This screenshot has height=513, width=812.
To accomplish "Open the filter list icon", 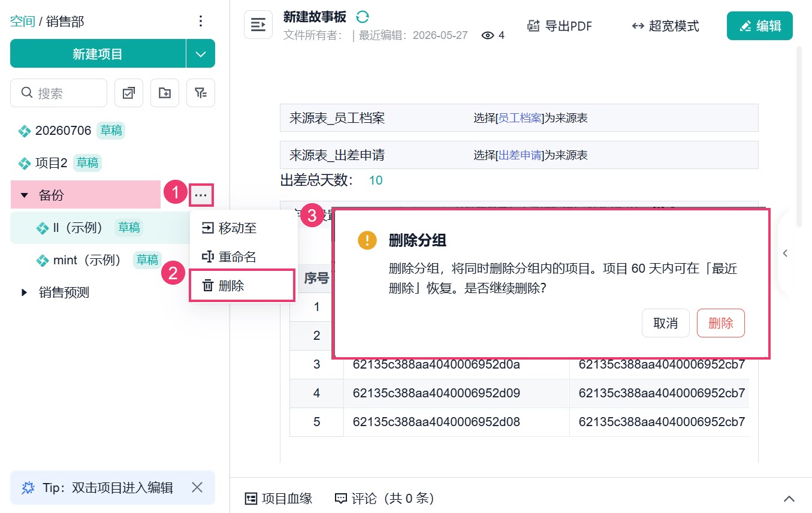I will click(x=201, y=93).
